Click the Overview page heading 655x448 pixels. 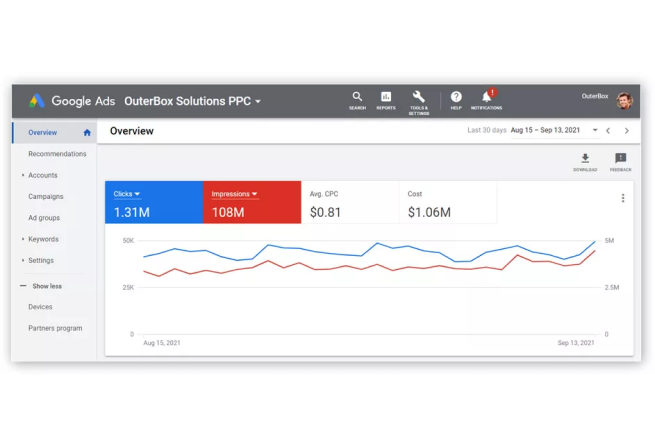click(132, 131)
